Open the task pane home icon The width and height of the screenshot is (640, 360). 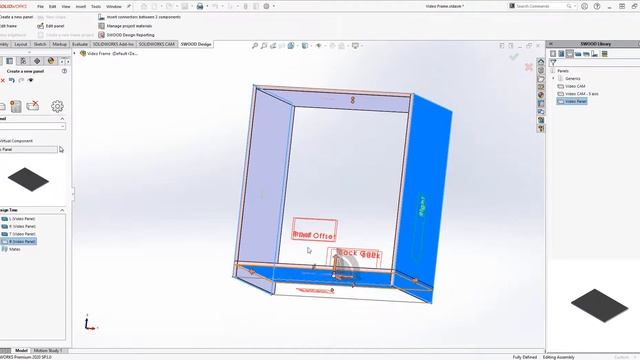tap(541, 62)
